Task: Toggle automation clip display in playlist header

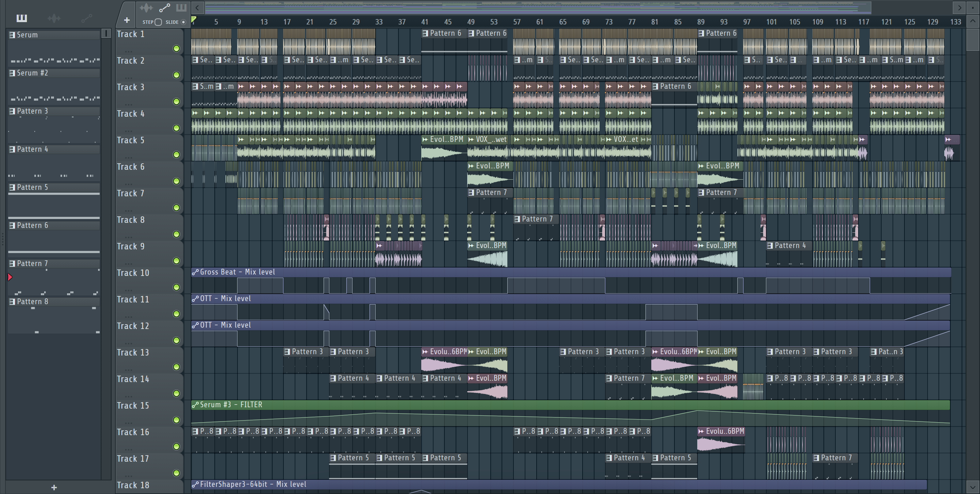Action: click(164, 7)
